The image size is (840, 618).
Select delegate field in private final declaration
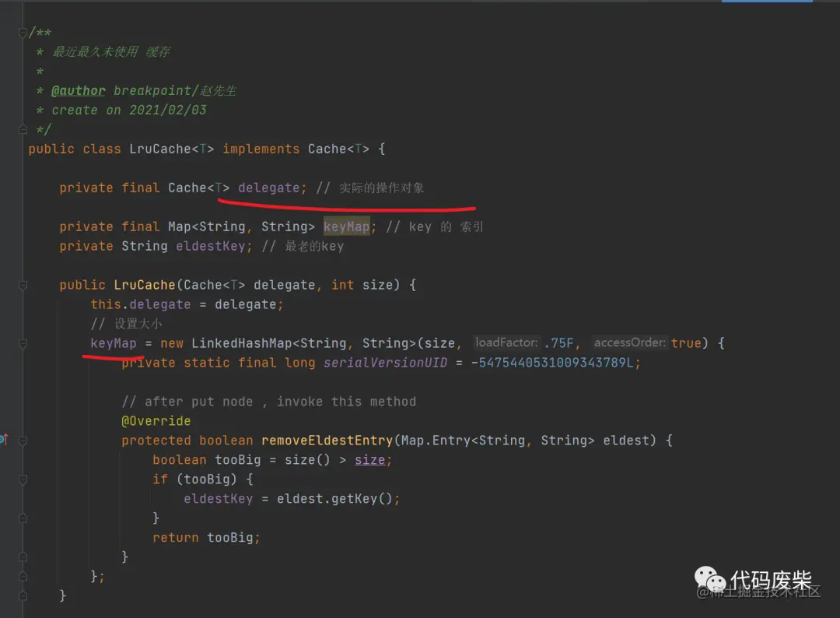click(x=269, y=188)
